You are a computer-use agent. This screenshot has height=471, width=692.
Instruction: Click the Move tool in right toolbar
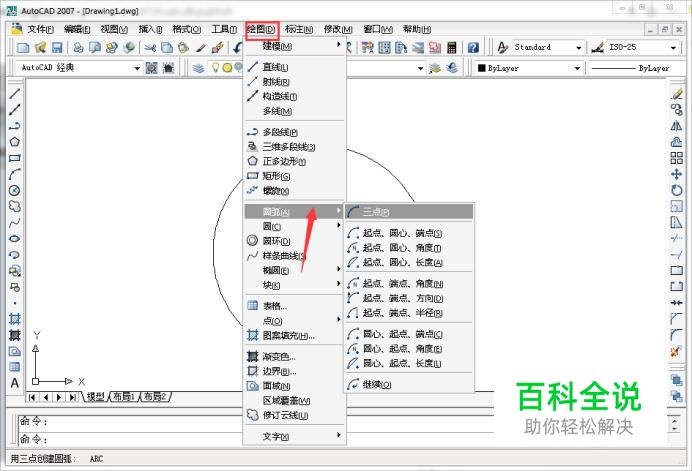tap(677, 174)
